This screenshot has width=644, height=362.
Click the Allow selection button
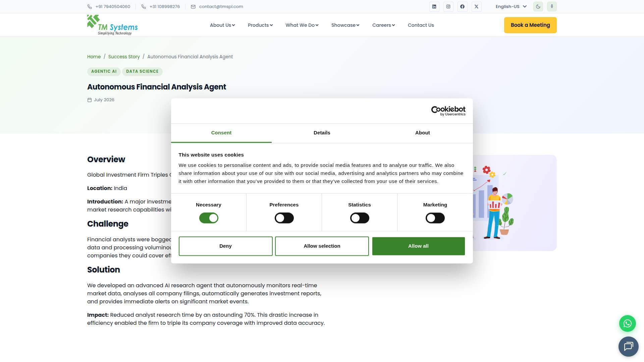point(322,246)
